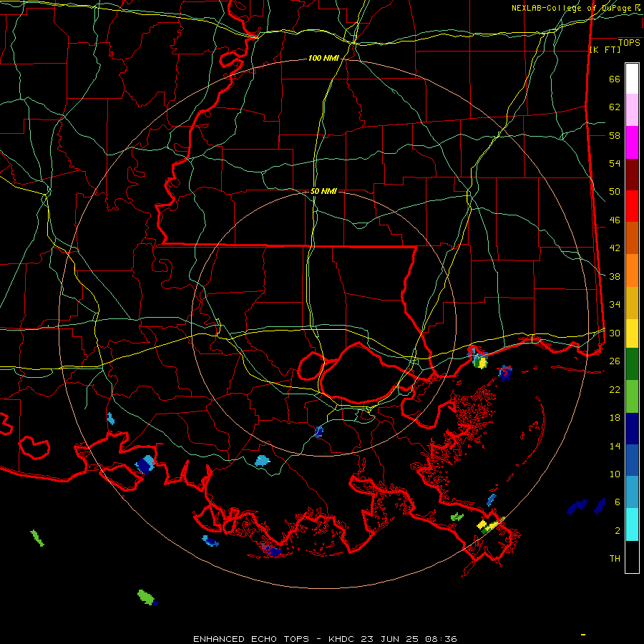Click the bright red legend swatch
The height and width of the screenshot is (644, 644).
pyautogui.click(x=632, y=207)
